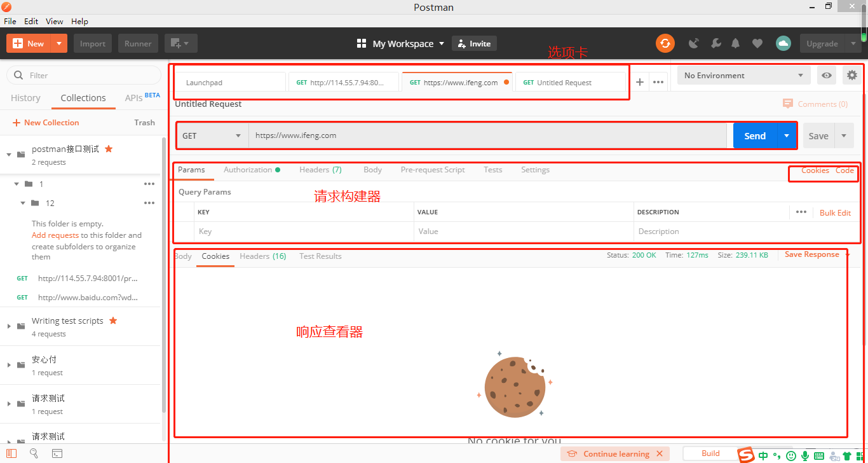Click the request URL field

pos(487,135)
